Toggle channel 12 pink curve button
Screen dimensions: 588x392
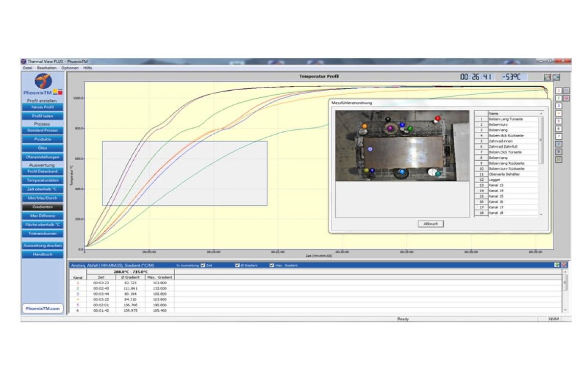pos(566,98)
